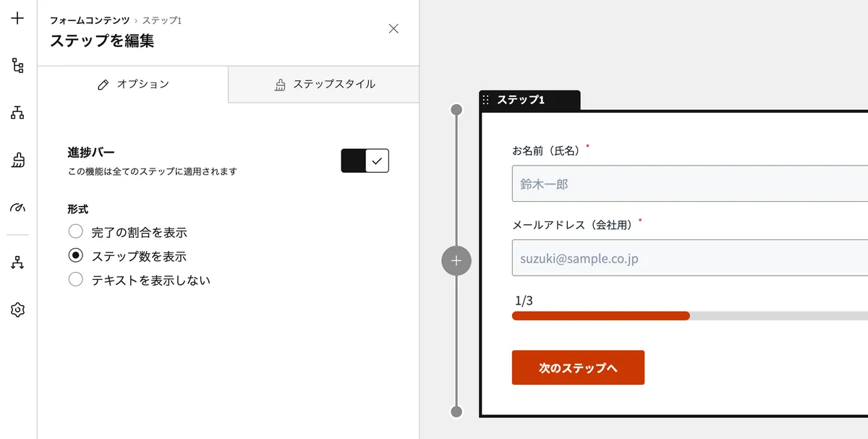Image resolution: width=868 pixels, height=439 pixels.
Task: Open the form structure tree icon
Action: 16,65
